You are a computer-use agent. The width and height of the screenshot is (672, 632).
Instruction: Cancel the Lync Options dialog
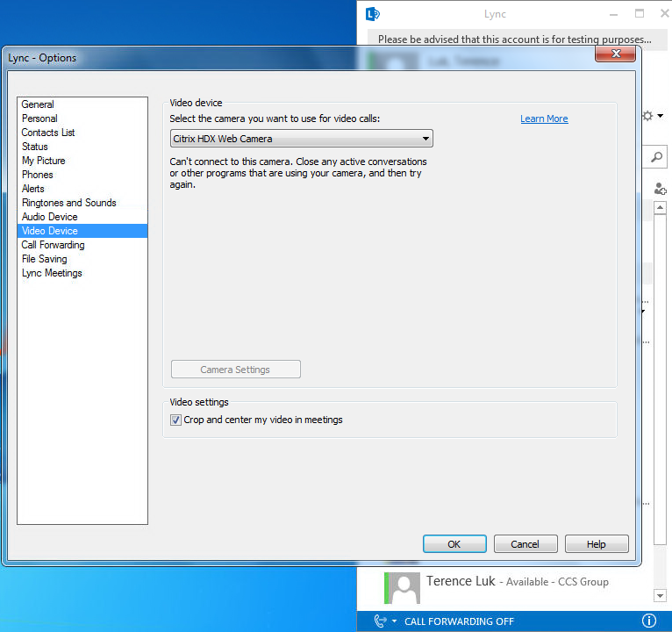[x=525, y=543]
